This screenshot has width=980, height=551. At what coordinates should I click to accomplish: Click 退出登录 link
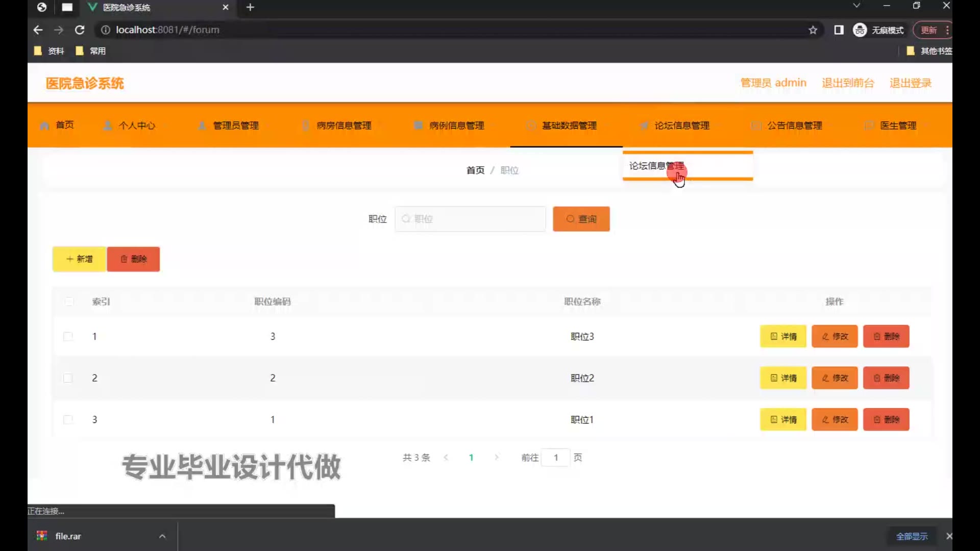[910, 83]
